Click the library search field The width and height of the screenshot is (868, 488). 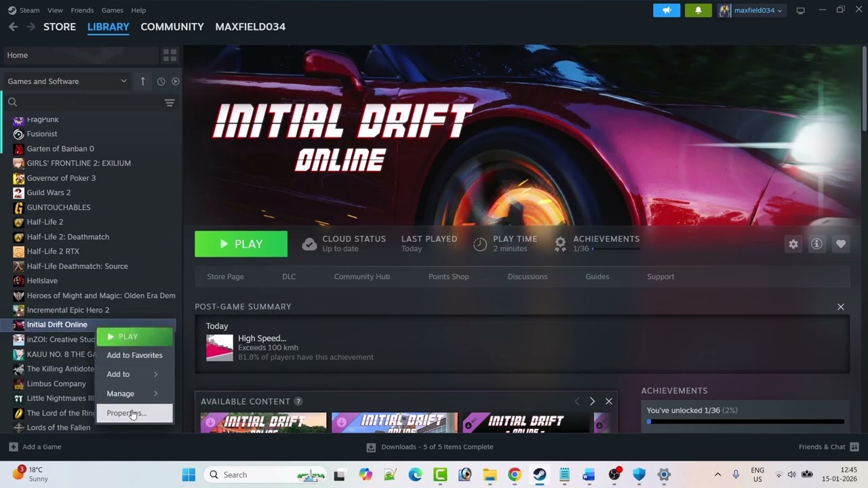[83, 102]
